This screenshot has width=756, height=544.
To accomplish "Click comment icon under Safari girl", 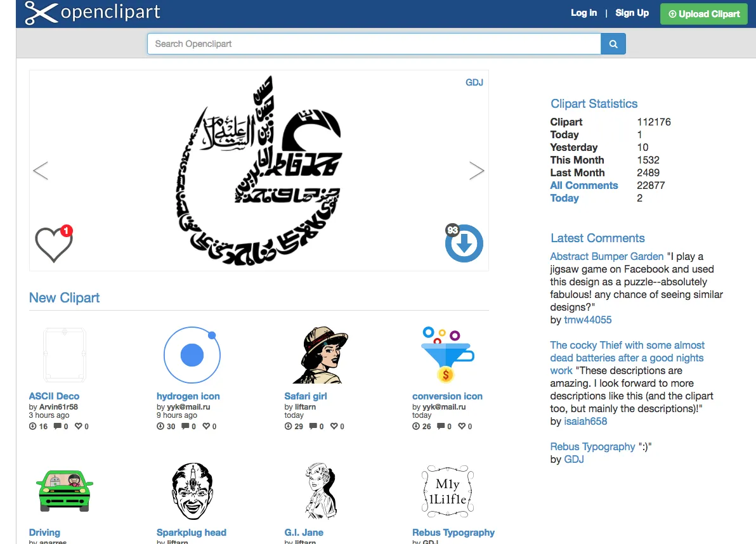I will point(313,427).
